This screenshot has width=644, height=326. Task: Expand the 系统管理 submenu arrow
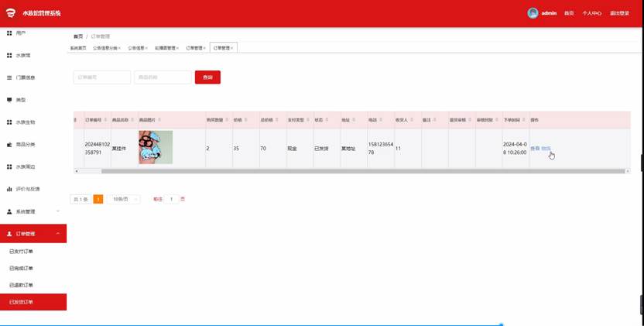58,211
